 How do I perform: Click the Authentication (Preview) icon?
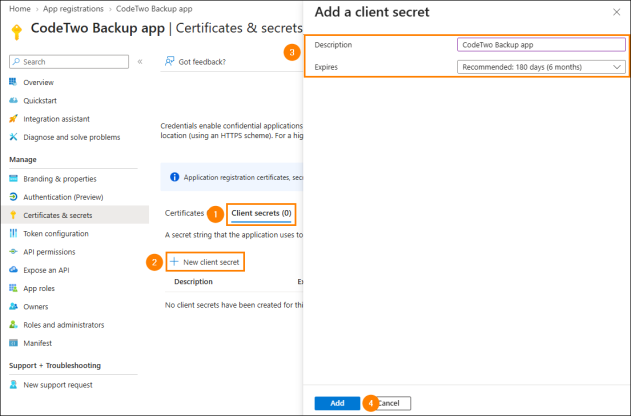[x=13, y=197]
